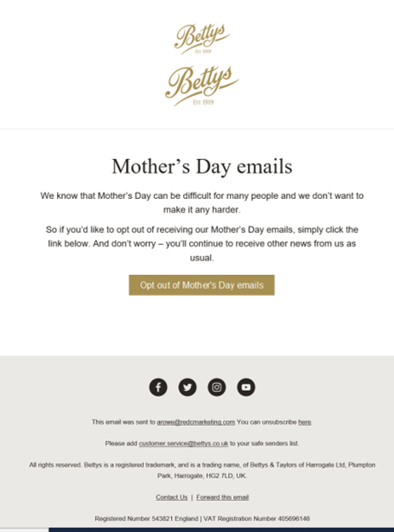The width and height of the screenshot is (394, 532).
Task: Click the larger Bettys Est 1919 logo
Action: pyautogui.click(x=202, y=87)
